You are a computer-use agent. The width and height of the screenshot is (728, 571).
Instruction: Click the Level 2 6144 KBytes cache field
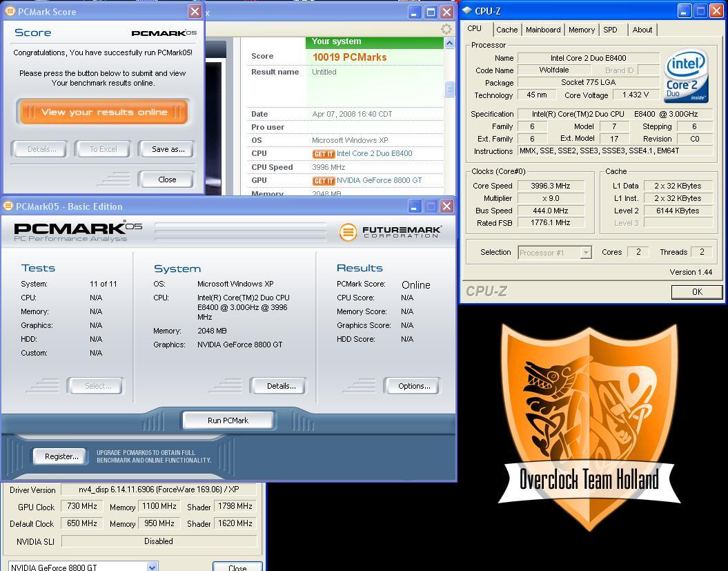[678, 211]
